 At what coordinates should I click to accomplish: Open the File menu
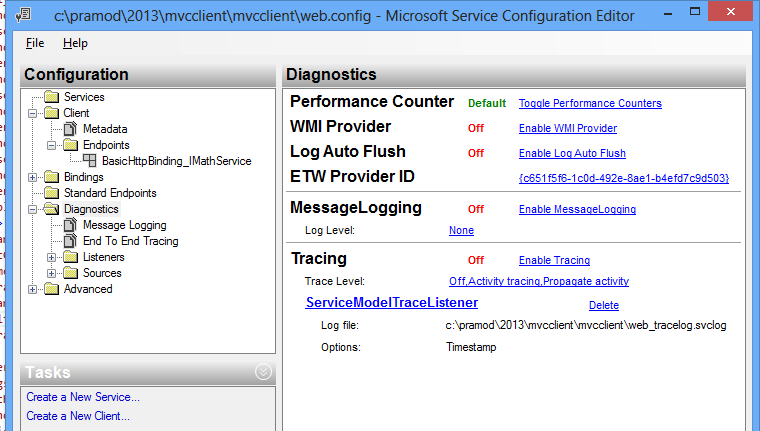pos(35,43)
